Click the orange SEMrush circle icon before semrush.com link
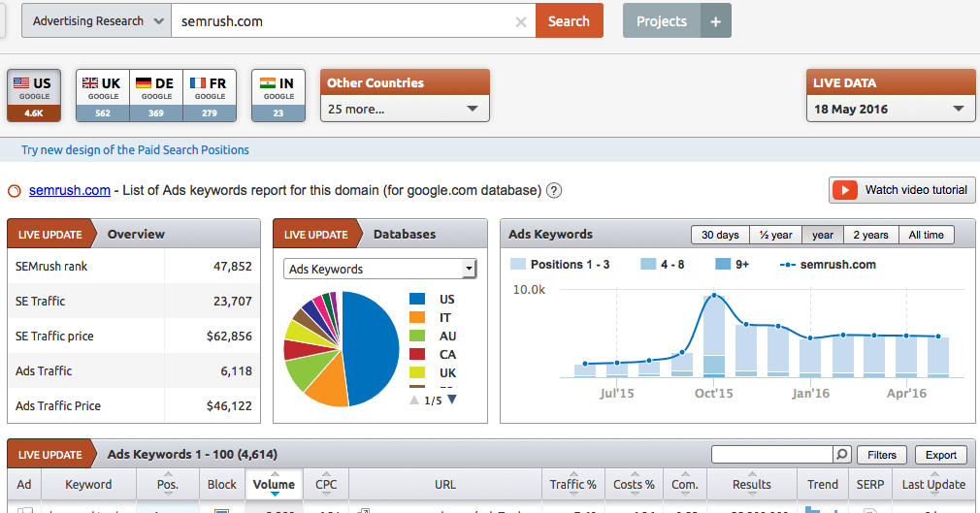980x513 pixels. [15, 191]
